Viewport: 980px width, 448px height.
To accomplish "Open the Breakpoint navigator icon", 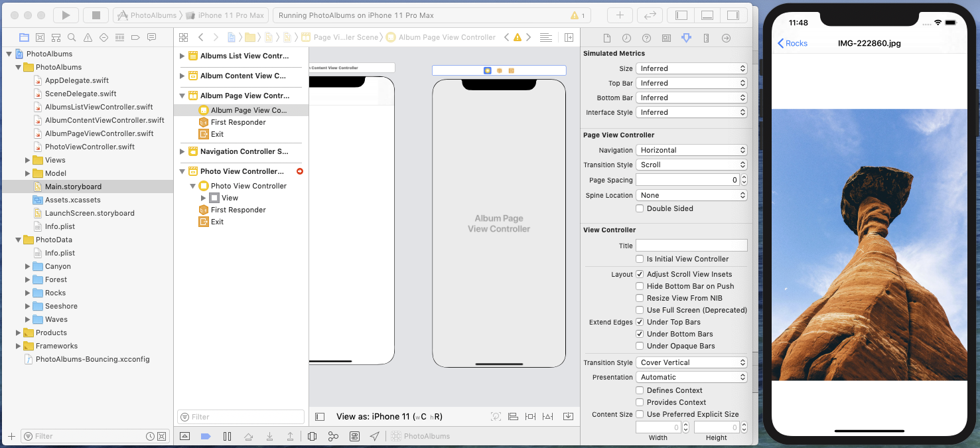I will pos(135,37).
